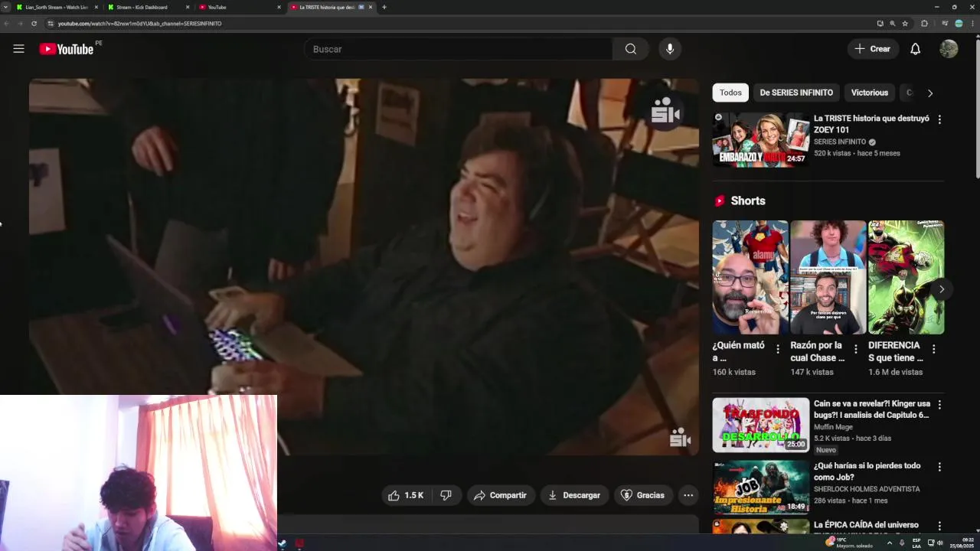Visit the SERIES INFINITO channel link

click(840, 142)
